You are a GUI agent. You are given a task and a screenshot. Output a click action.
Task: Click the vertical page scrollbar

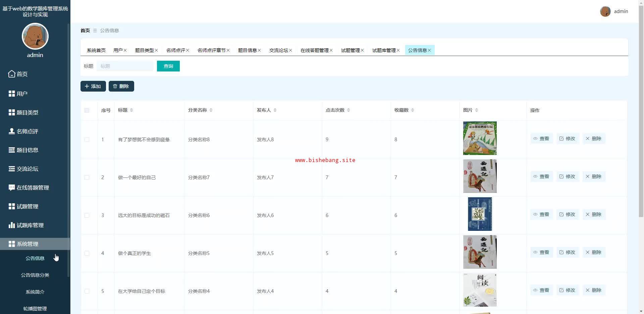coord(641,117)
